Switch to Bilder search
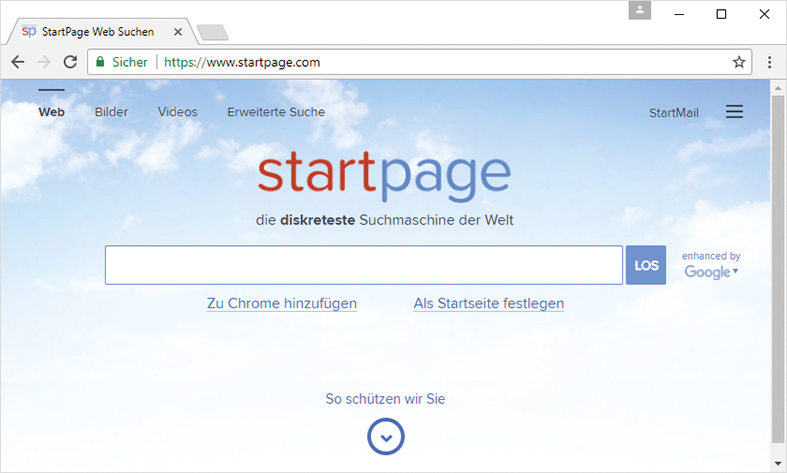Image resolution: width=787 pixels, height=473 pixels. click(111, 111)
